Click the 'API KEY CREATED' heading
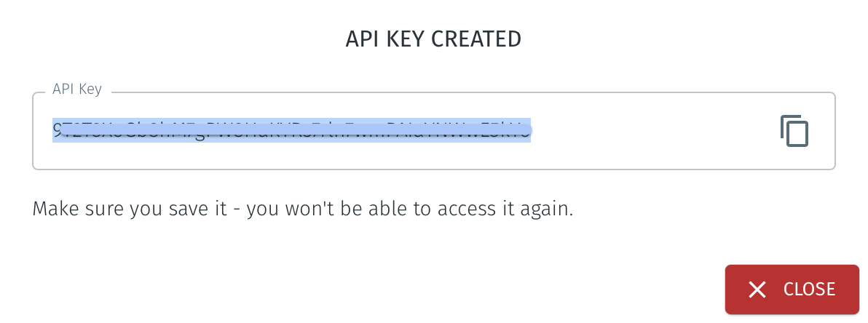 (433, 39)
